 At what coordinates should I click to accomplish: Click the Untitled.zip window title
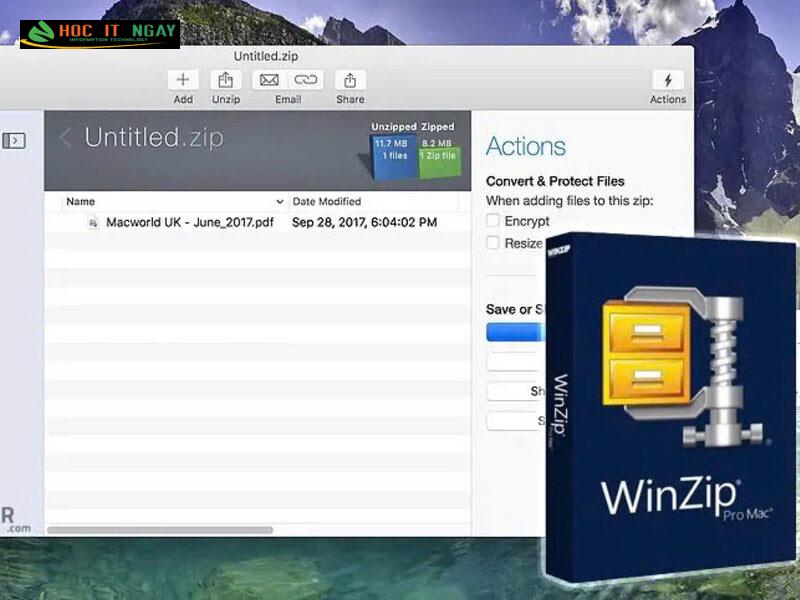click(x=266, y=56)
